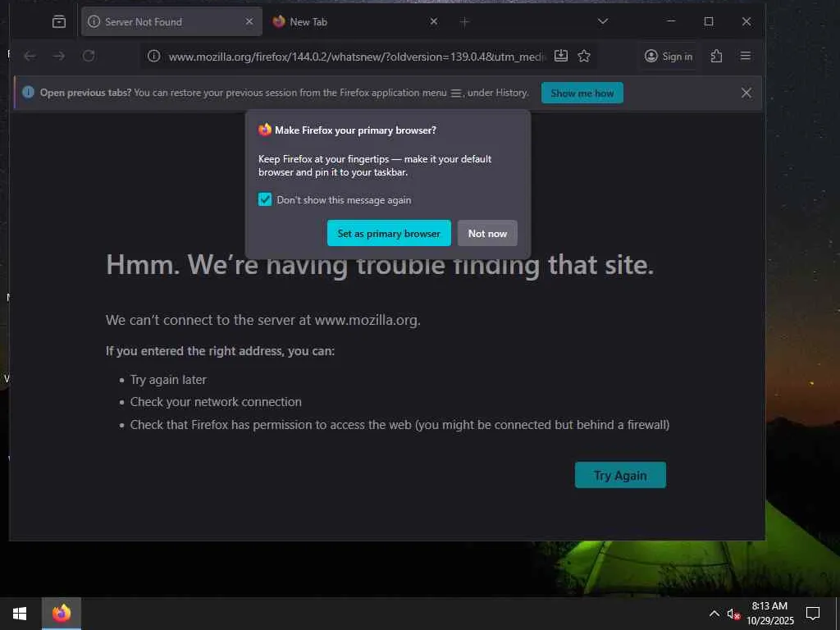Open the Firefox application menu
Viewport: 840px width, 630px height.
click(745, 57)
